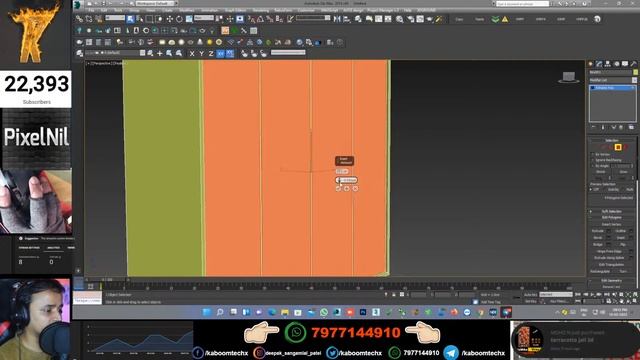Open the reference coordinate system dropdown

(204, 18)
